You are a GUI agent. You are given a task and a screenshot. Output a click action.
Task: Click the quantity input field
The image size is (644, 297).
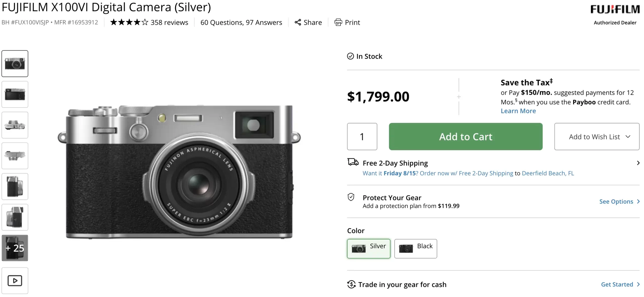pyautogui.click(x=362, y=137)
